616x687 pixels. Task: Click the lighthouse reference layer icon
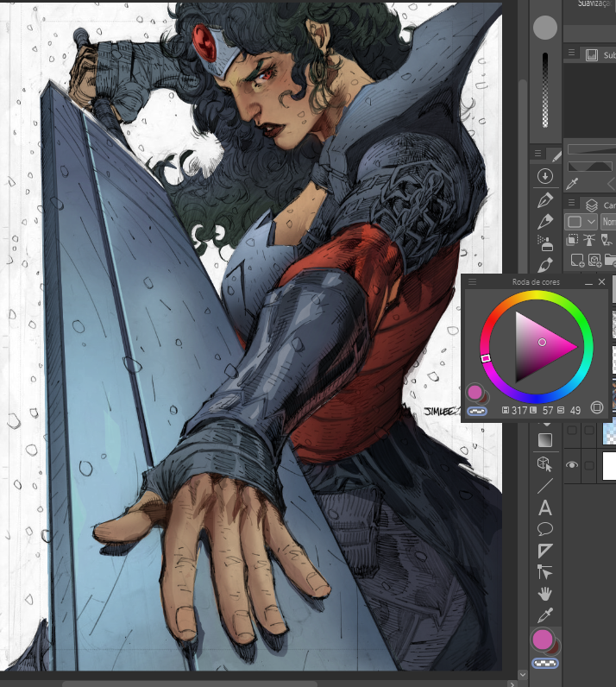589,240
